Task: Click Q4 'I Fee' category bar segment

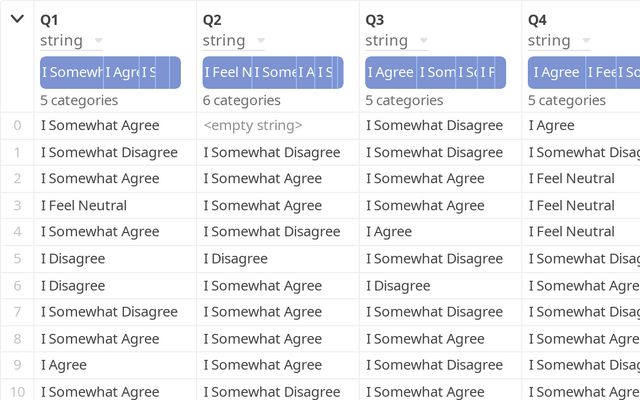Action: point(600,73)
